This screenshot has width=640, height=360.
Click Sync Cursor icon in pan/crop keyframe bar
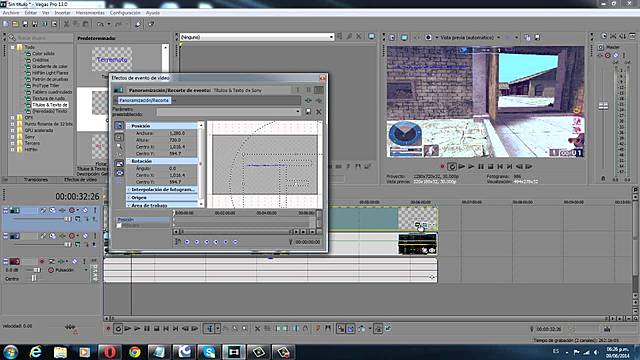click(178, 242)
